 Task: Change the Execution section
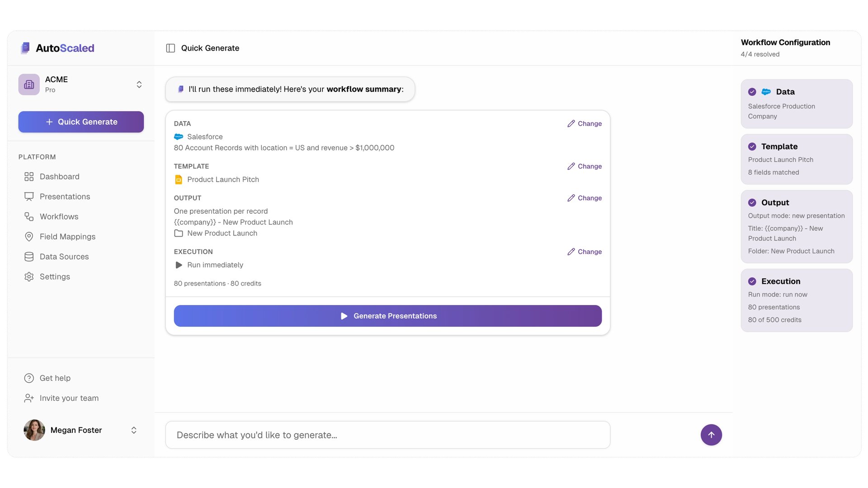click(585, 252)
